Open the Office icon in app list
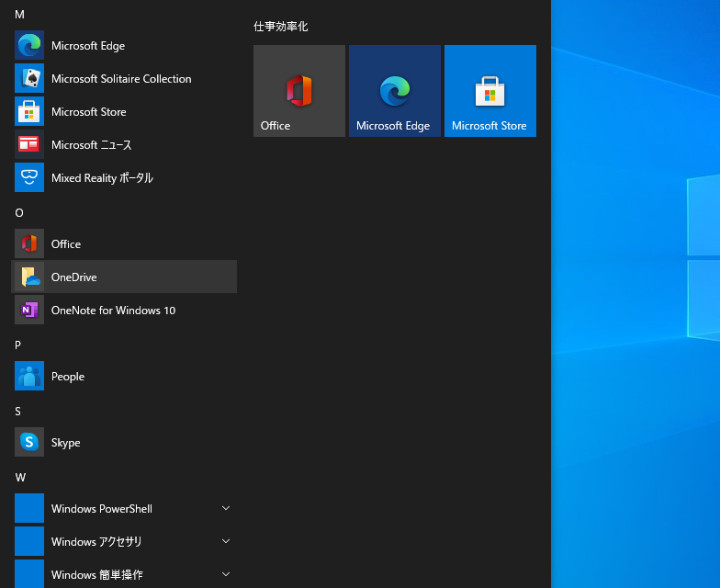 pos(29,243)
